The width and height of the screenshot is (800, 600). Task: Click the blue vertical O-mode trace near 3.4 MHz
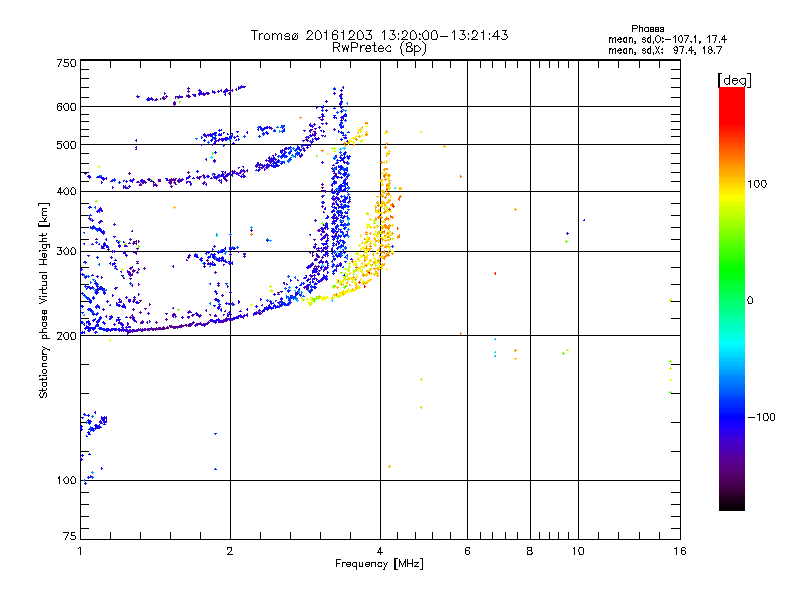[340, 204]
